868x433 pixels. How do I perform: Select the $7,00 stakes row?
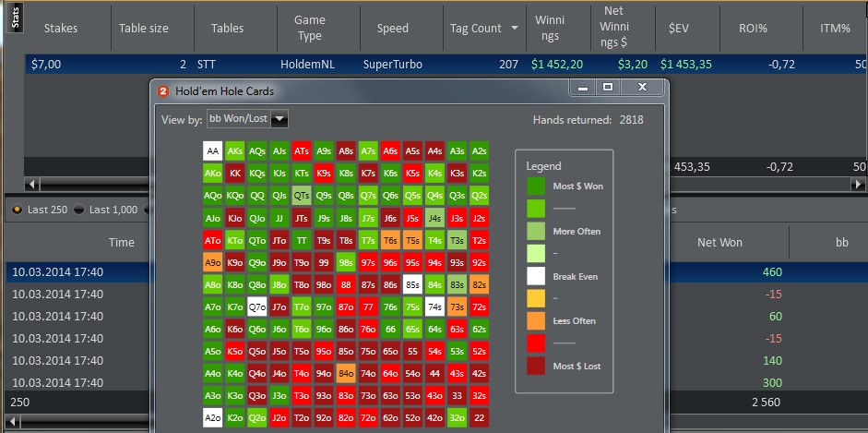point(446,65)
